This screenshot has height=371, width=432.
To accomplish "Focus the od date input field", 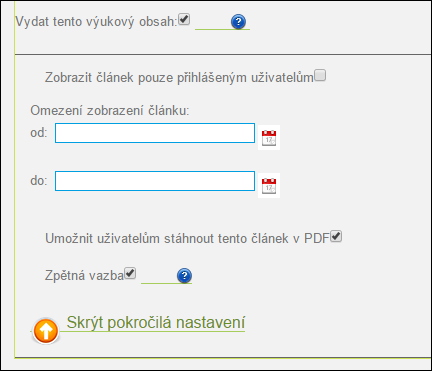I will [x=155, y=133].
